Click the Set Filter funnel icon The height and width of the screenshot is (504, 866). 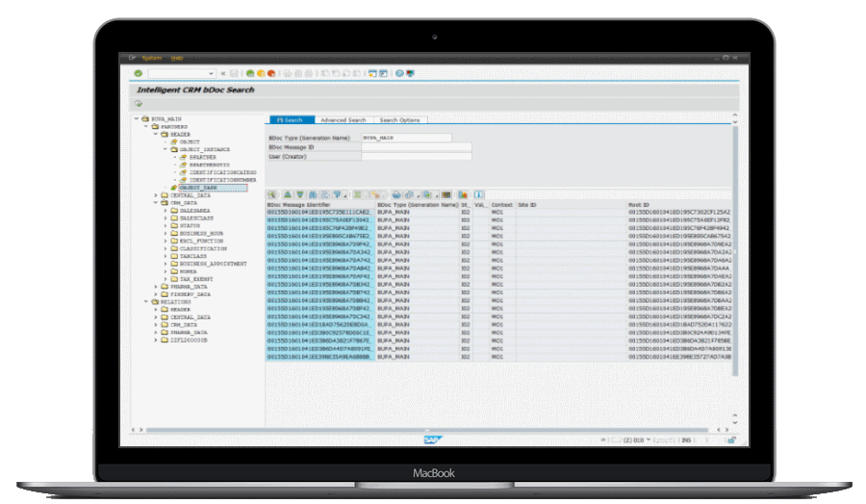click(337, 195)
